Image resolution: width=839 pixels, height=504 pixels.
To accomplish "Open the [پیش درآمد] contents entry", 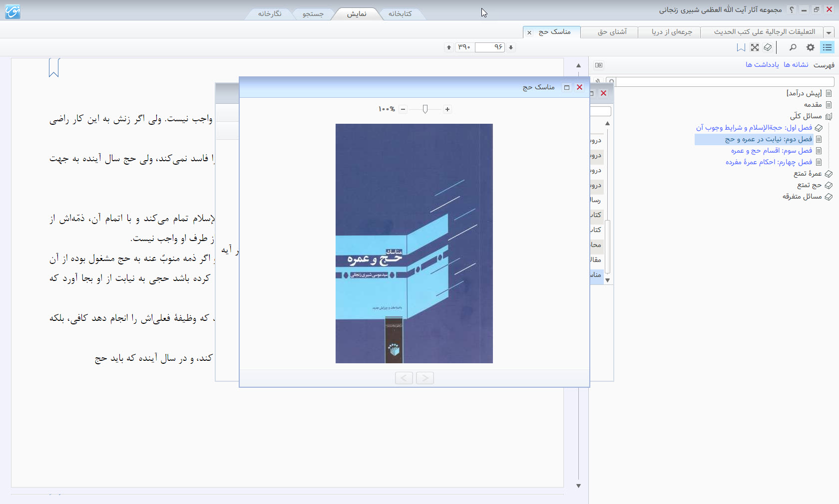I will point(804,93).
